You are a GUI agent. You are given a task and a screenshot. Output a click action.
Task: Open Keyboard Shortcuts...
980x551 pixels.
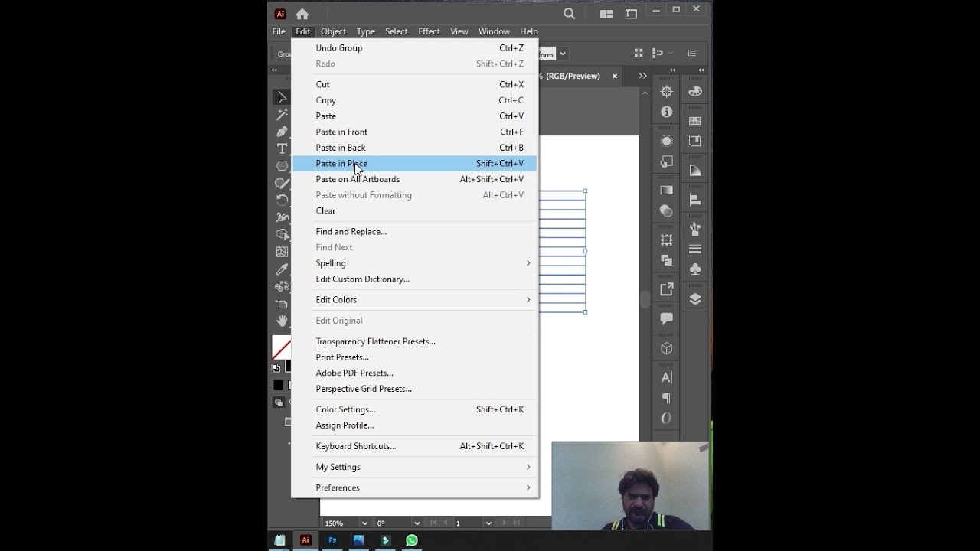coord(415,446)
